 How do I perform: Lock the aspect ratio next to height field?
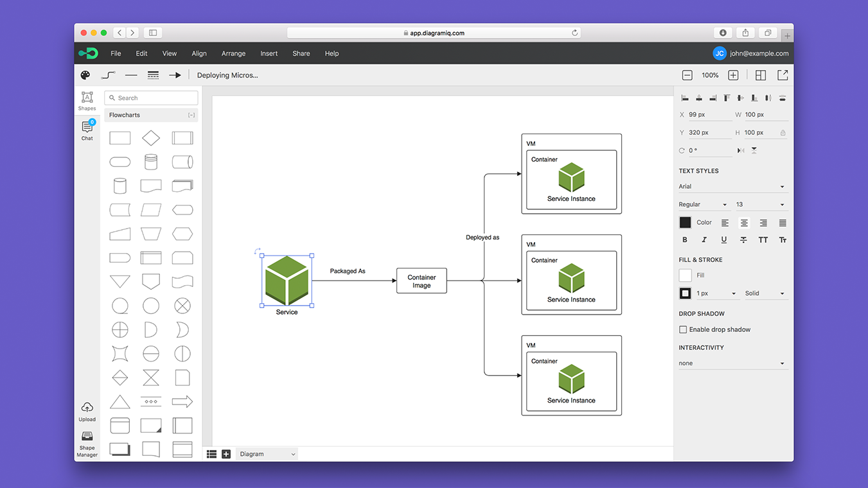(783, 132)
